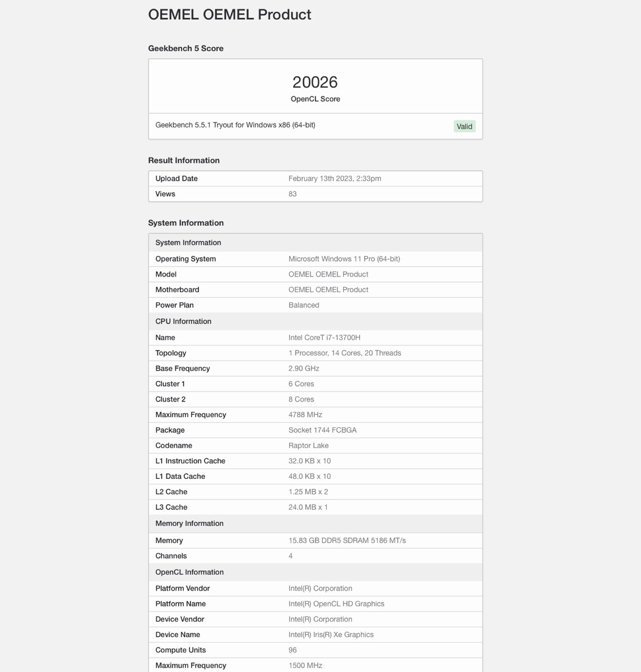This screenshot has width=641, height=672.
Task: Click the Memory Information section header
Action: tap(189, 524)
